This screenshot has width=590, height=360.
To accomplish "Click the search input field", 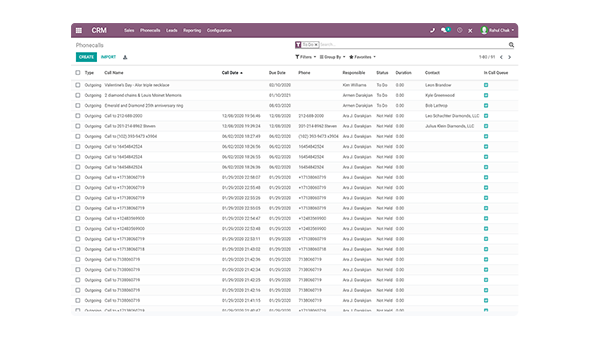I will 413,45.
